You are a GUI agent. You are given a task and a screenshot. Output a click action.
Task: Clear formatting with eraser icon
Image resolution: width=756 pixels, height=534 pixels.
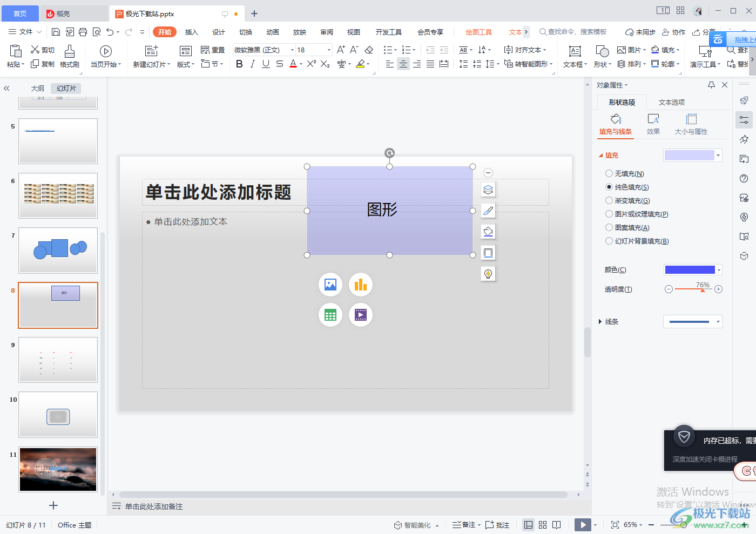coord(369,50)
